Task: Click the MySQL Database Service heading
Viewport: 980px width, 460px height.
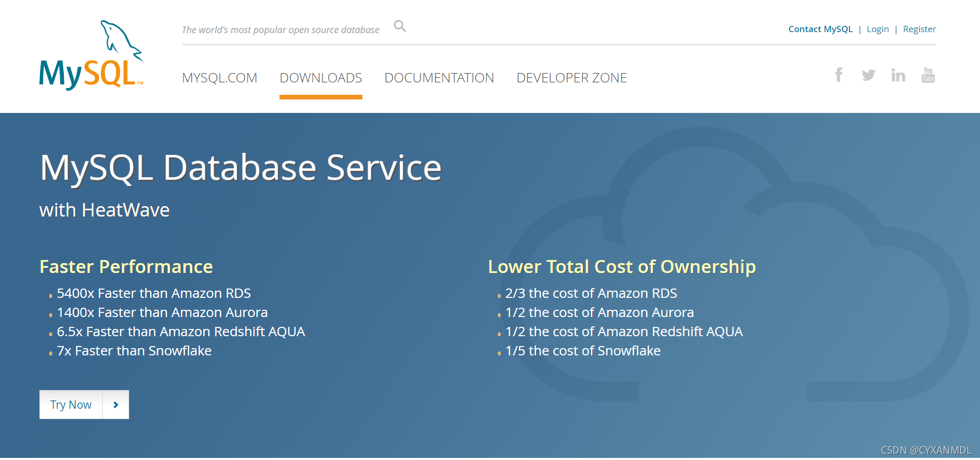Action: click(241, 168)
